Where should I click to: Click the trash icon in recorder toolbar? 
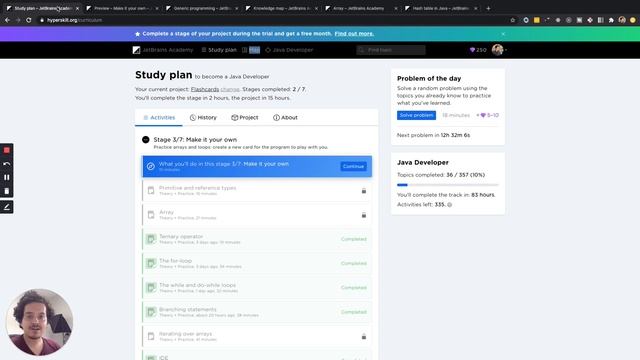pyautogui.click(x=7, y=191)
